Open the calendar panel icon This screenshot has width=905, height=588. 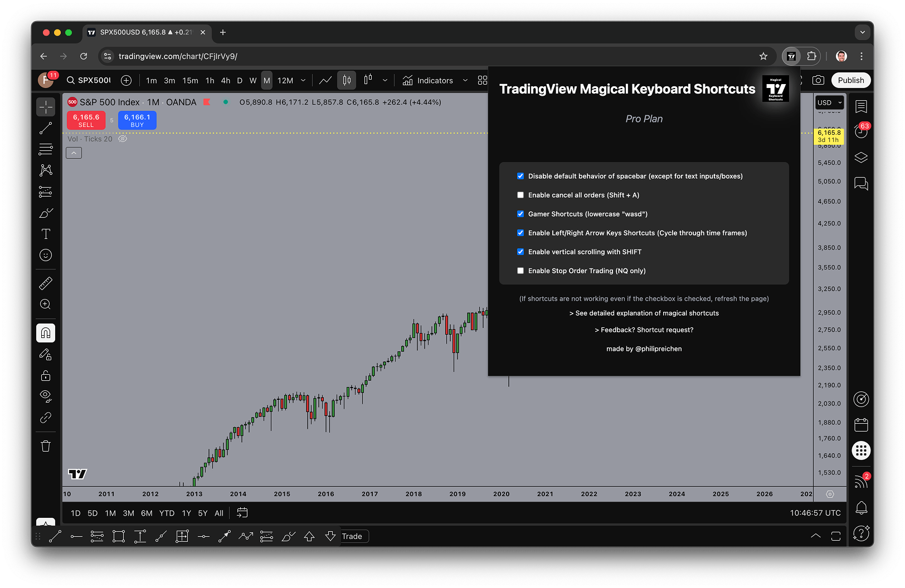(861, 425)
